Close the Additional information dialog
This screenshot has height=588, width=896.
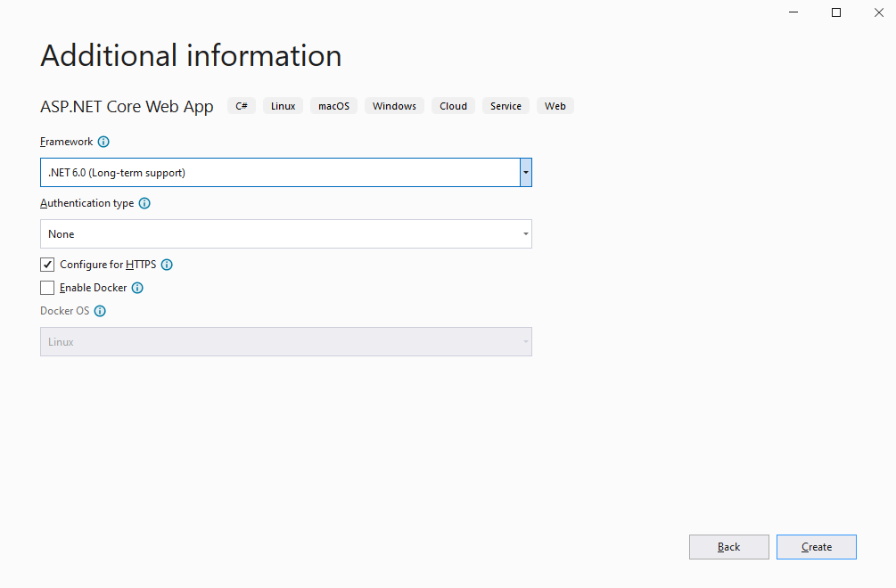(x=878, y=12)
